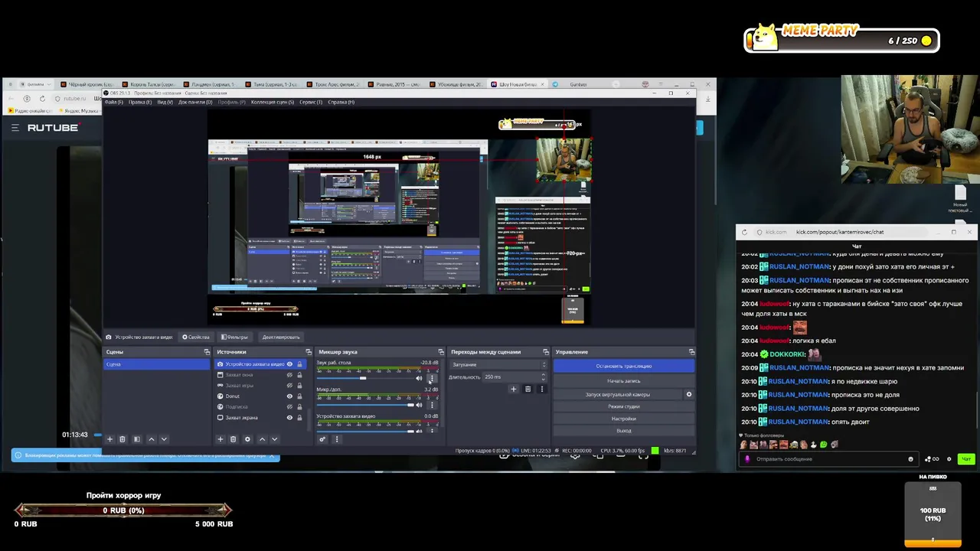Open Файл menu in OBS
Image resolution: width=980 pixels, height=551 pixels.
tap(115, 102)
